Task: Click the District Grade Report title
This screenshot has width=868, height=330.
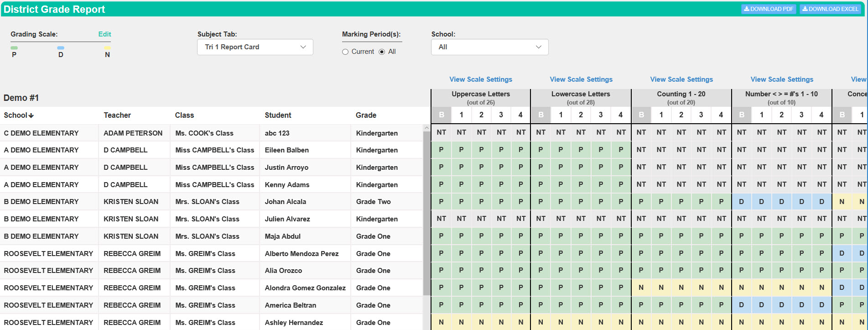Action: point(54,9)
